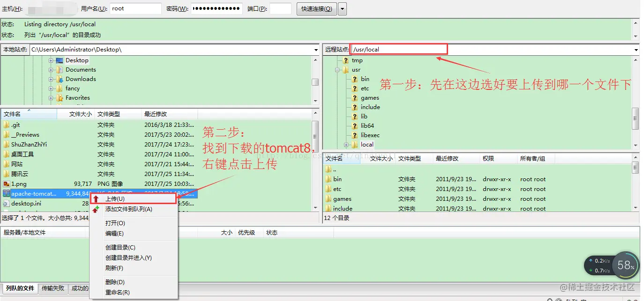The image size is (644, 301).
Task: Expand the Favorites node in local tree
Action: [51, 98]
